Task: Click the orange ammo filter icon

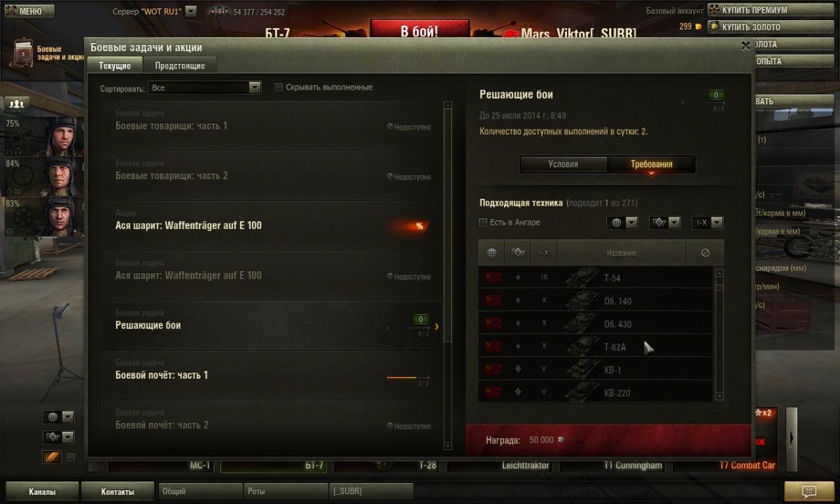Action: pyautogui.click(x=52, y=457)
